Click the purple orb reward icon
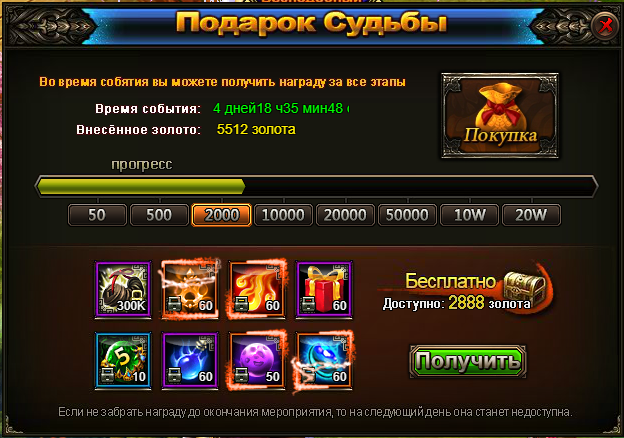624x438 pixels. click(257, 360)
